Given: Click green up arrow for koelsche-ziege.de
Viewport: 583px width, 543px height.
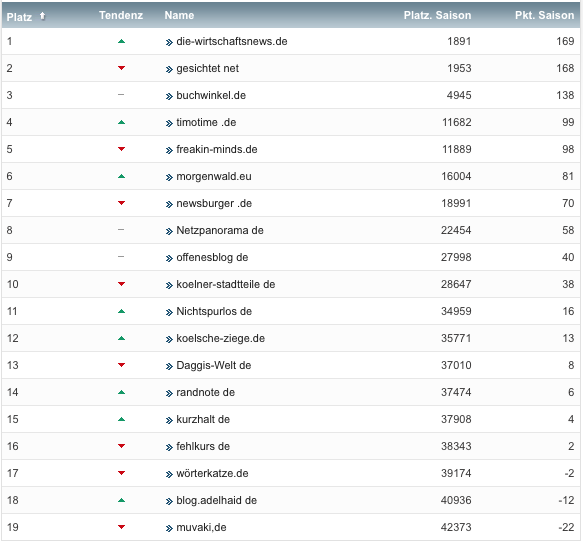Looking at the screenshot, I should tap(121, 338).
